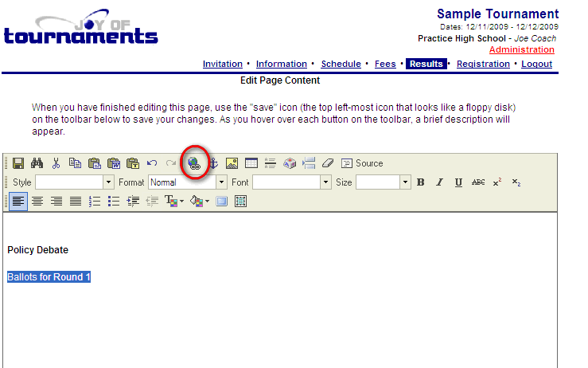Insert a page break
Screen dimensions: 588x368
pyautogui.click(x=309, y=163)
